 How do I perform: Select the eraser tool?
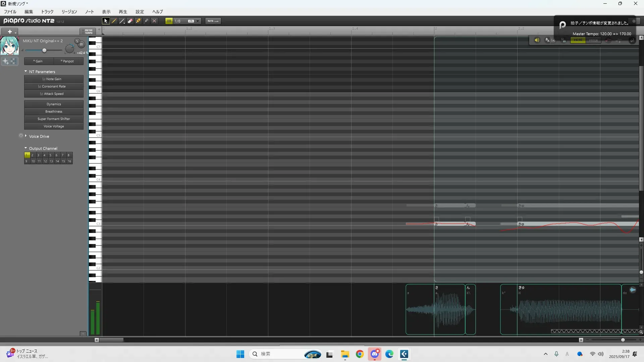pos(130,21)
